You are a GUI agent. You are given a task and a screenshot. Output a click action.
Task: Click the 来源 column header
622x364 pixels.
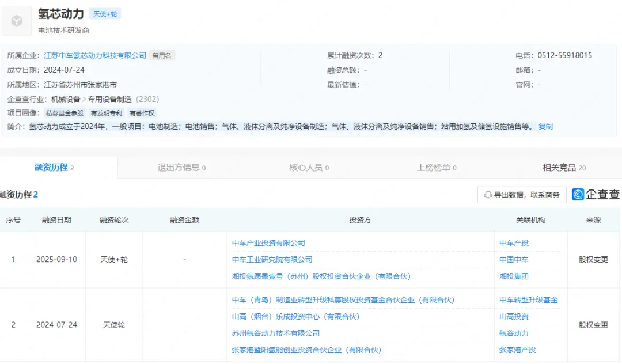(593, 219)
